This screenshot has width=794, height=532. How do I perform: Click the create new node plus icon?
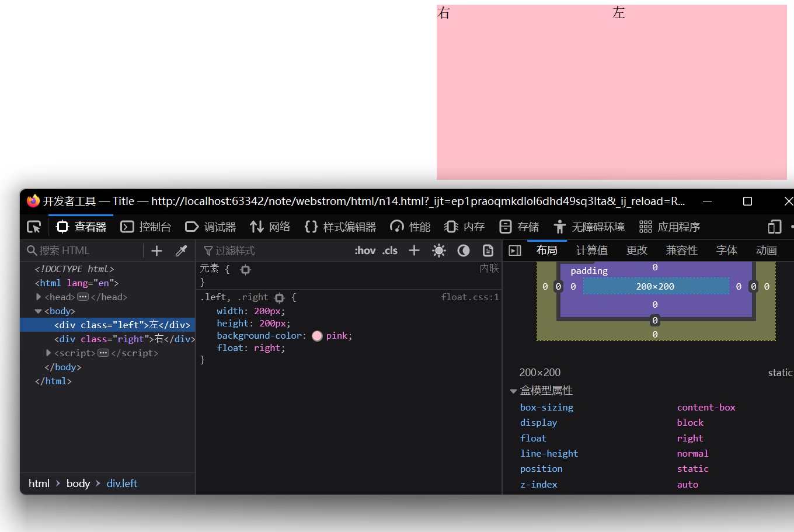156,251
